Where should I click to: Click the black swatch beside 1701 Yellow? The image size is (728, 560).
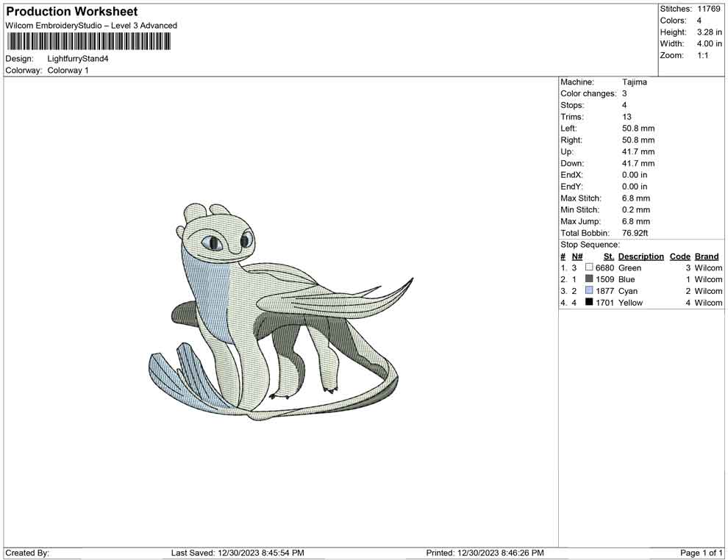pyautogui.click(x=589, y=302)
